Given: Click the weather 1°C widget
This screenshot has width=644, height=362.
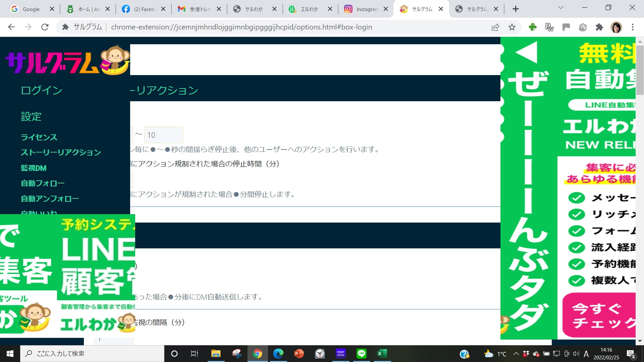Looking at the screenshot, I should click(495, 354).
